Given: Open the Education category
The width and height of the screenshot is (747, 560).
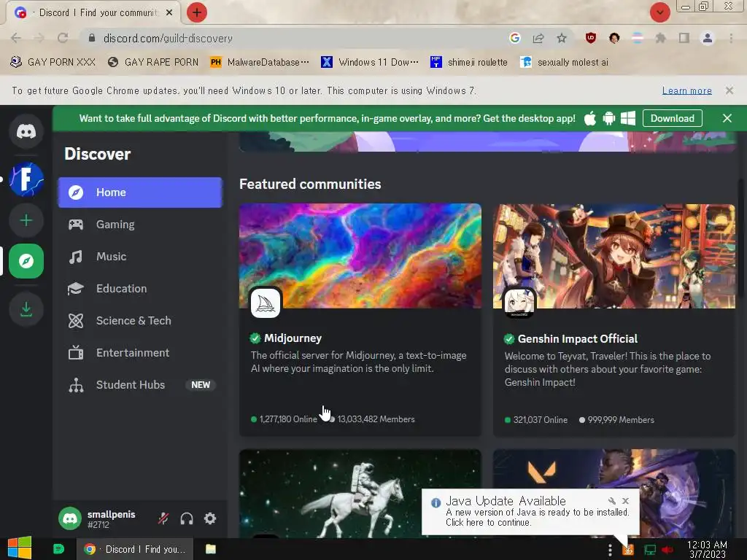Looking at the screenshot, I should (140, 289).
